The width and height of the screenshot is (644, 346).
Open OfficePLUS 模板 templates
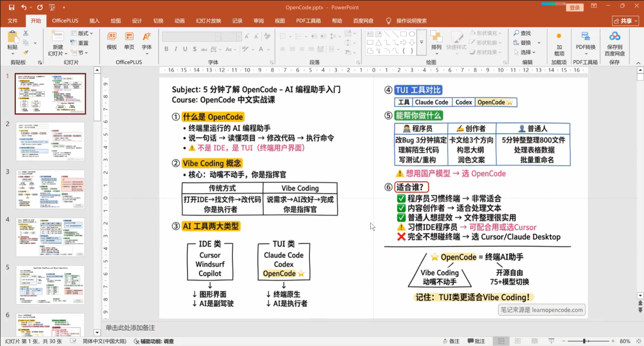pyautogui.click(x=111, y=40)
